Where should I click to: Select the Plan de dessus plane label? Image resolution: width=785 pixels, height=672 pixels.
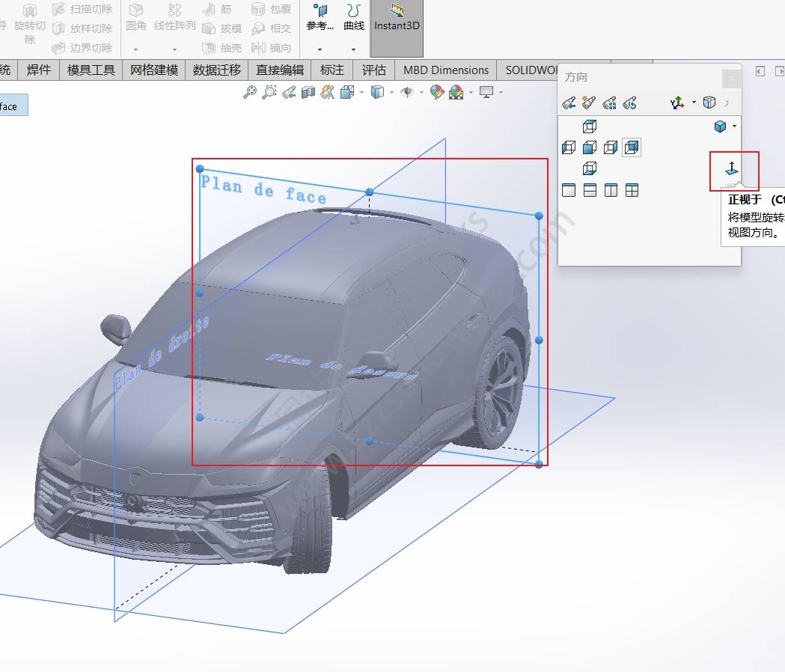(x=341, y=366)
